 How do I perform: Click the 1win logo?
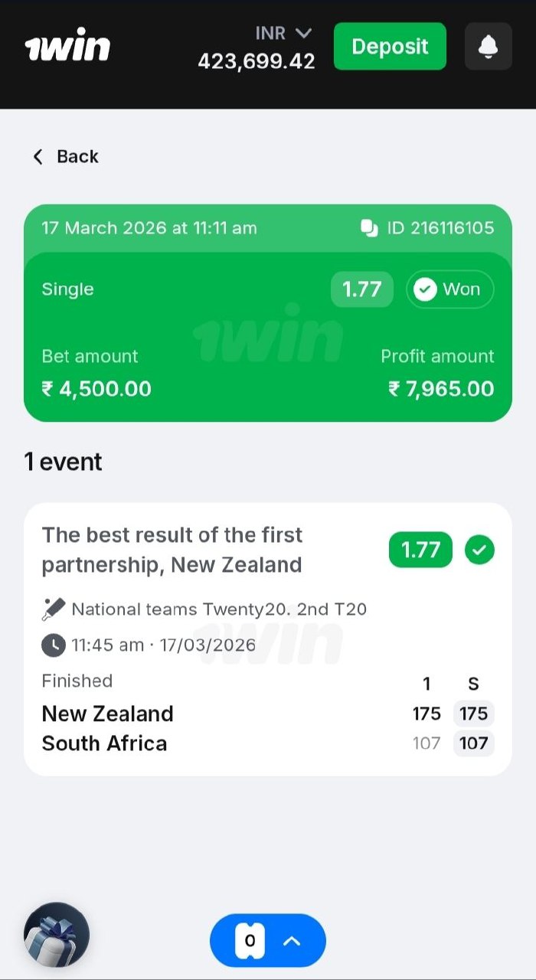tap(67, 47)
